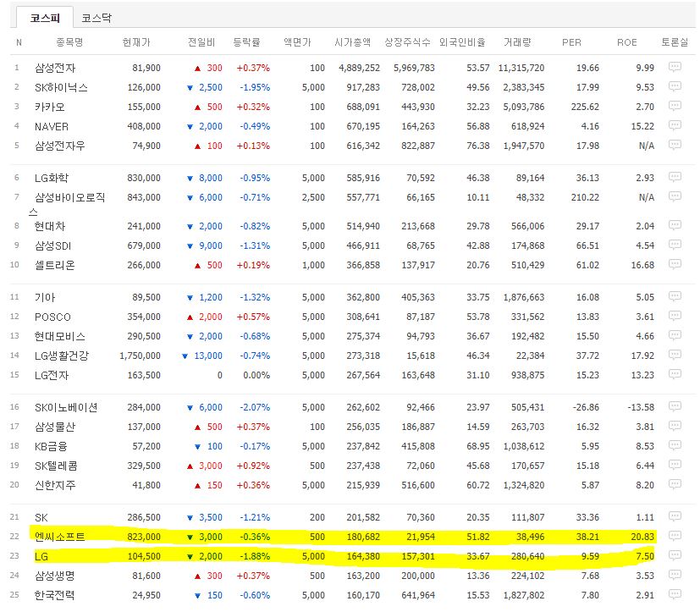This screenshot has width=700, height=612.
Task: Open discussion room icon for KB금융
Action: click(x=675, y=445)
